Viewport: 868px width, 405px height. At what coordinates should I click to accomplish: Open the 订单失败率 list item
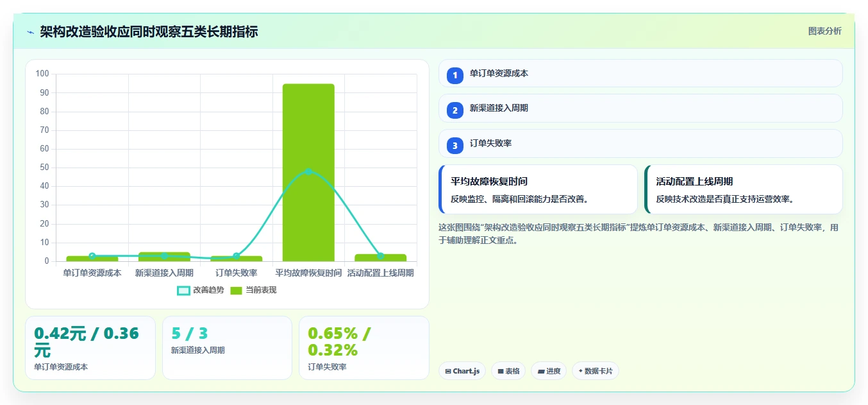(640, 143)
